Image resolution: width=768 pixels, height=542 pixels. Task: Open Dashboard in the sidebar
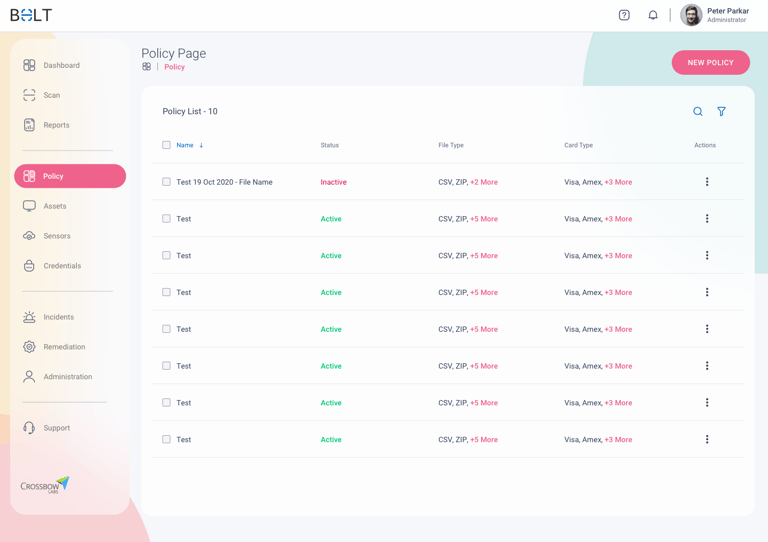point(61,65)
